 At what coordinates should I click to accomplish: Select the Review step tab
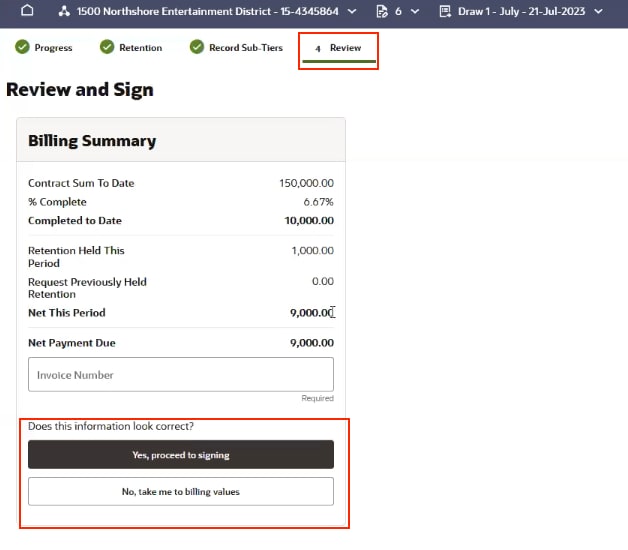(339, 48)
